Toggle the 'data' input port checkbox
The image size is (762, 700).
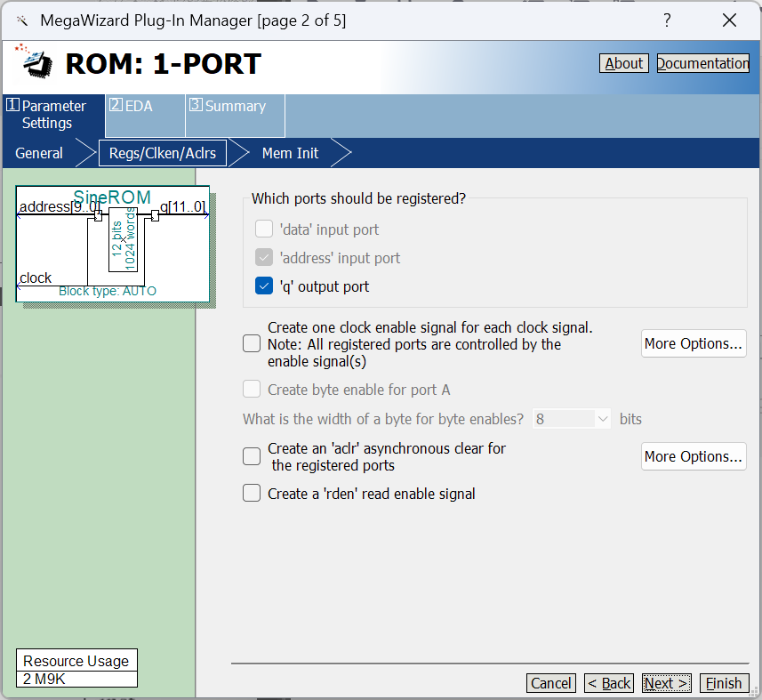pyautogui.click(x=264, y=229)
